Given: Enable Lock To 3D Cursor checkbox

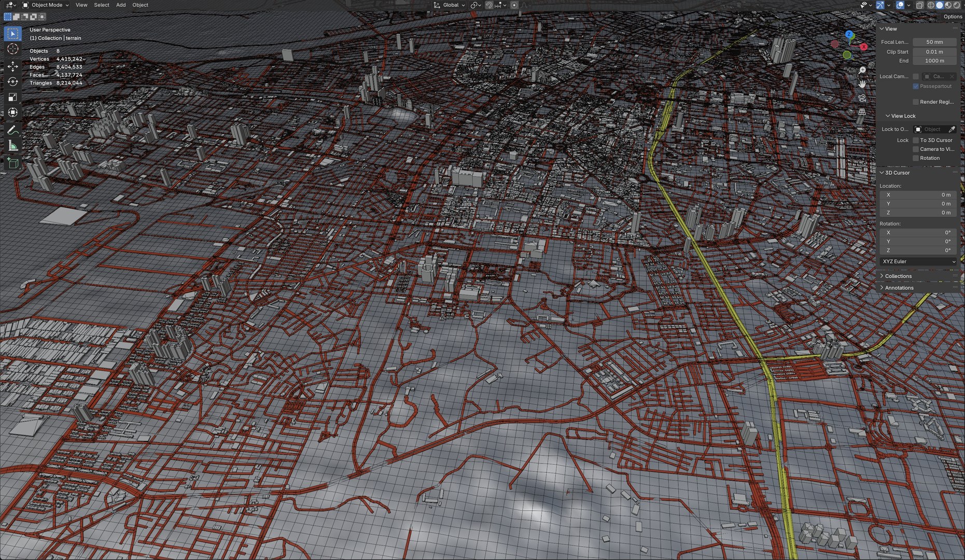Looking at the screenshot, I should tap(916, 140).
